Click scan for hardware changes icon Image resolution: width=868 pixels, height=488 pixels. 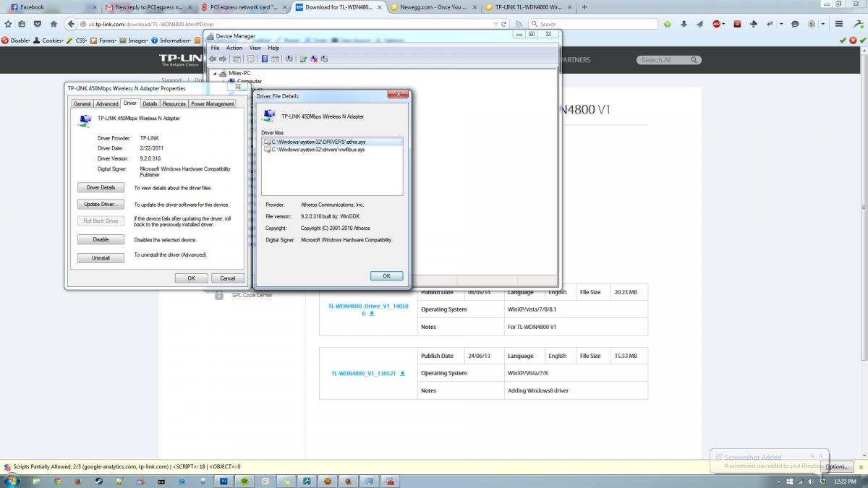289,59
